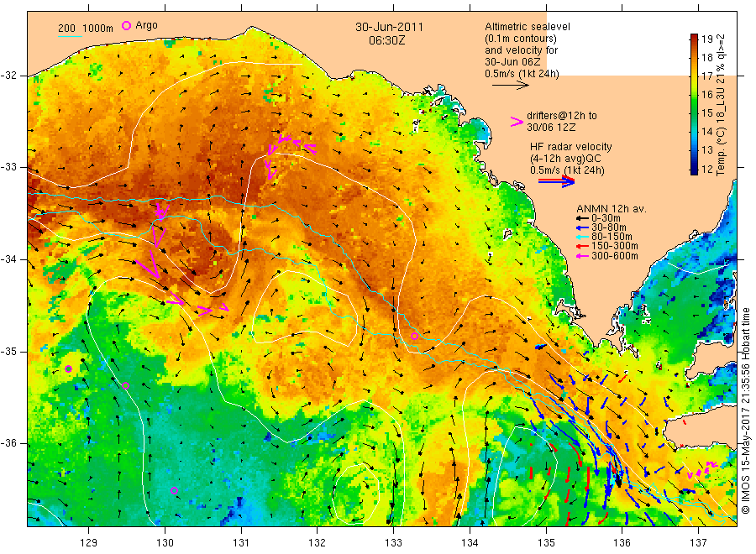Click the blue 30-80m legend arrow
Viewport: 756px width, 554px height.
click(x=582, y=227)
